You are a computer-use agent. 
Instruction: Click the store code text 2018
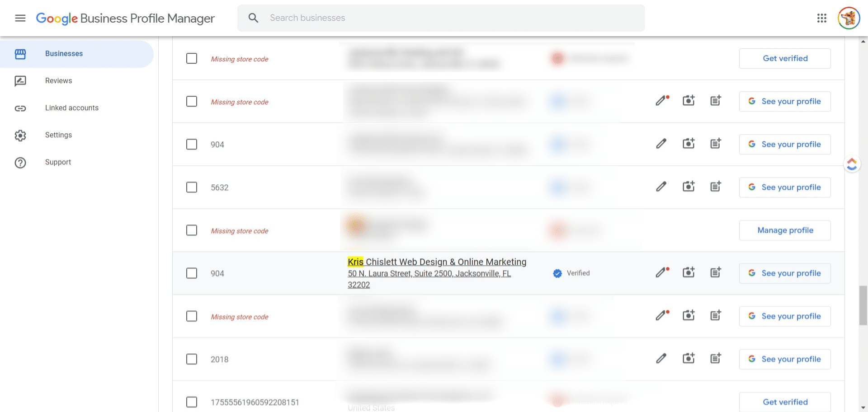tap(220, 360)
